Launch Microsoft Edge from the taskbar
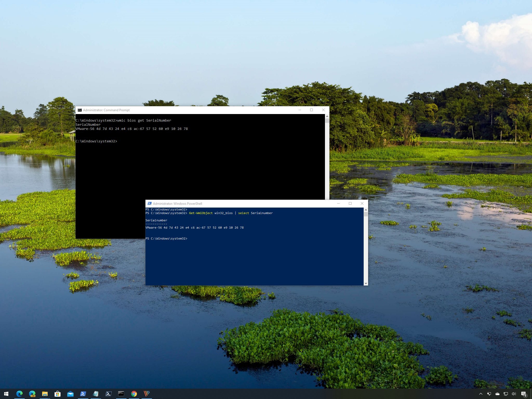This screenshot has height=399, width=532. pos(20,394)
